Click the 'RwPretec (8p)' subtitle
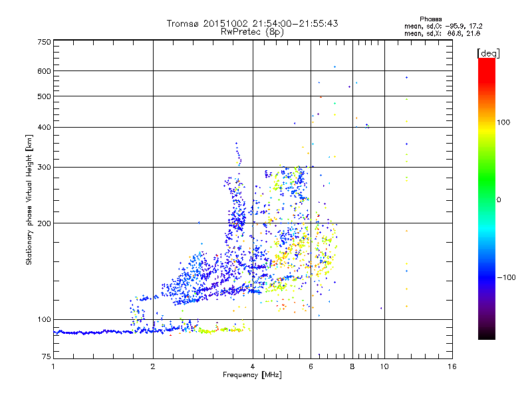The width and height of the screenshot is (532, 399). pyautogui.click(x=252, y=32)
